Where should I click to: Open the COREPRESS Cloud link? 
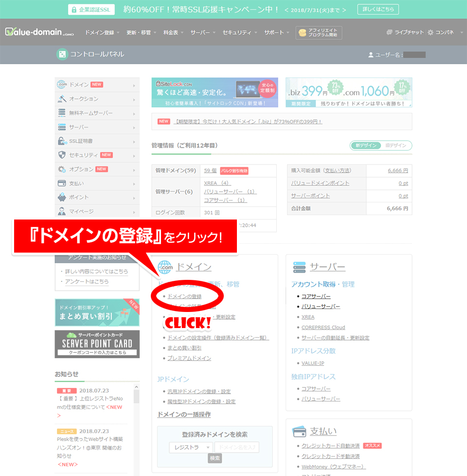point(323,327)
